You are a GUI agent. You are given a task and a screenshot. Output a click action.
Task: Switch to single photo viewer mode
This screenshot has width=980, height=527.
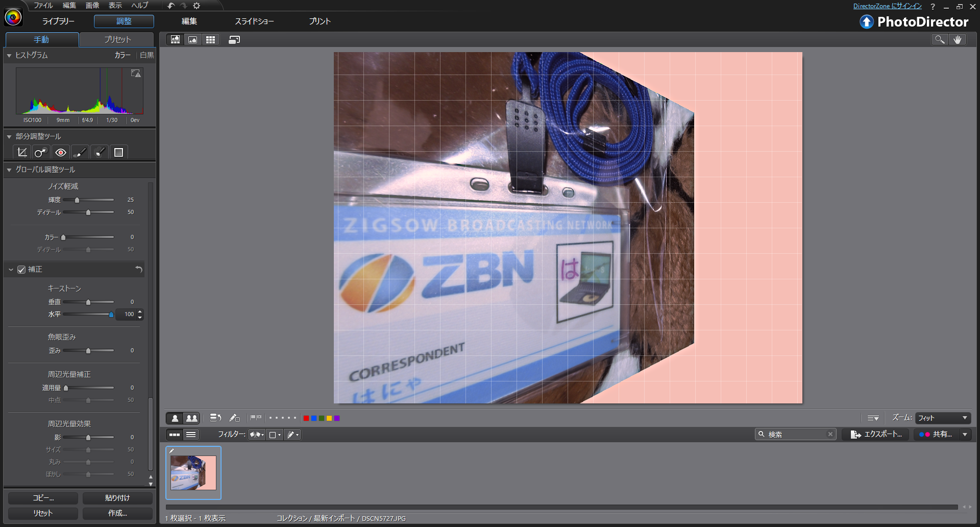click(x=193, y=39)
